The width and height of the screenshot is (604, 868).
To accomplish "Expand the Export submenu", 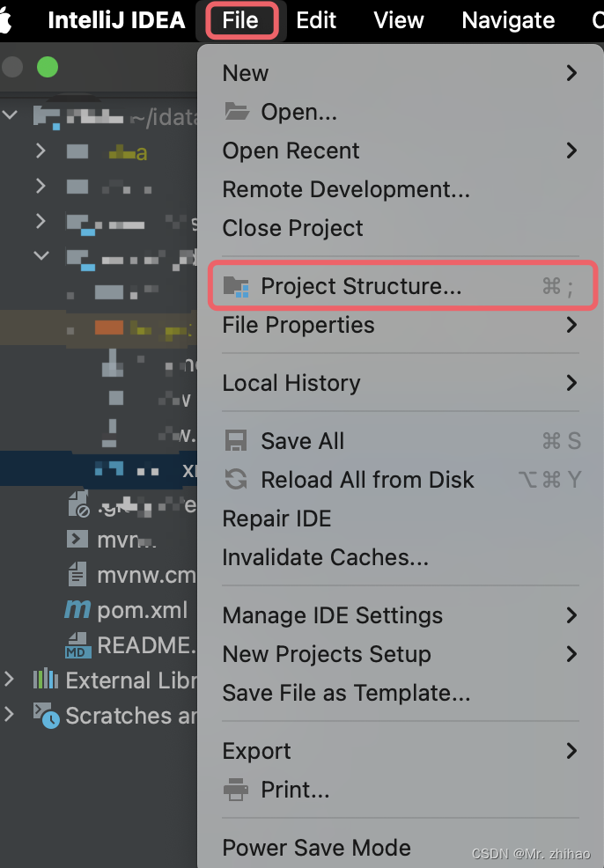I will [571, 751].
